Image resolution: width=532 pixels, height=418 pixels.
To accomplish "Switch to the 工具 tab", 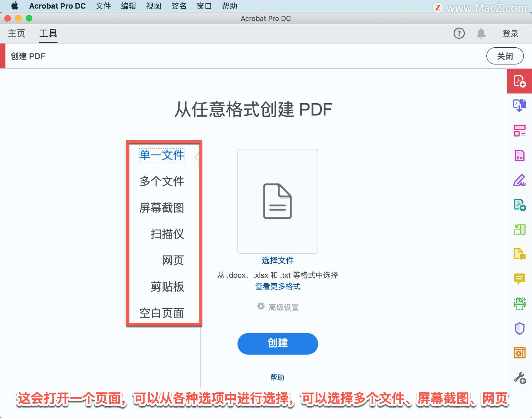I will 48,34.
